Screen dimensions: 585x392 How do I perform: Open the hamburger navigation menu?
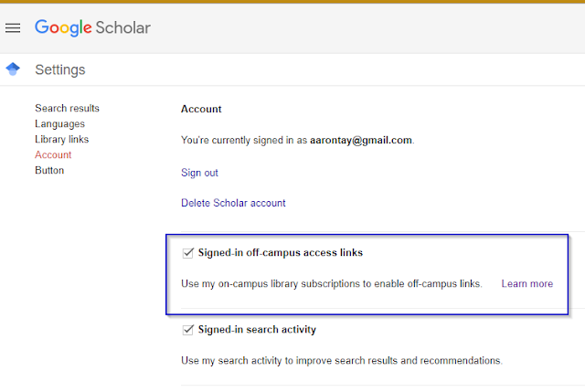click(13, 28)
